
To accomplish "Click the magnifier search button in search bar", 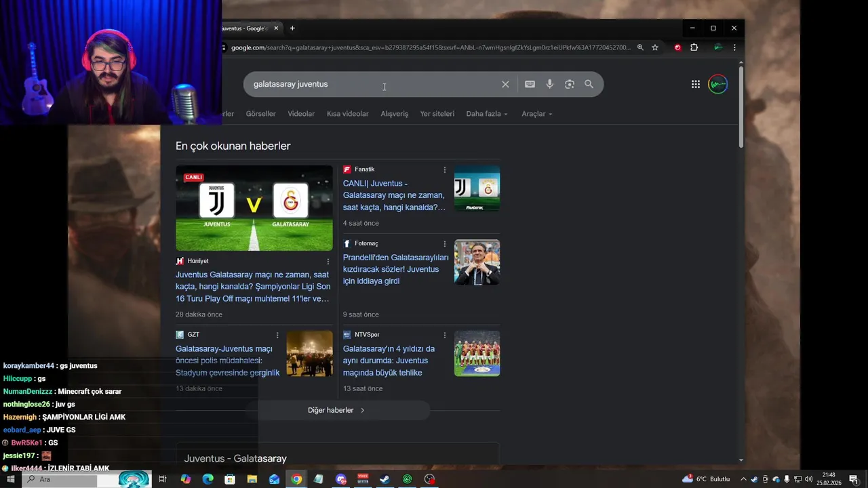I will pyautogui.click(x=589, y=84).
